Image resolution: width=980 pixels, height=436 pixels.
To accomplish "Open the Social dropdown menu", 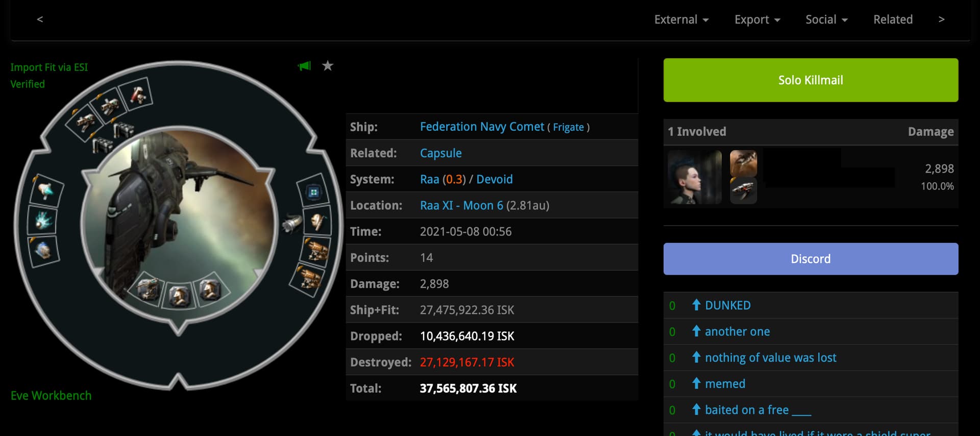I will [x=826, y=19].
